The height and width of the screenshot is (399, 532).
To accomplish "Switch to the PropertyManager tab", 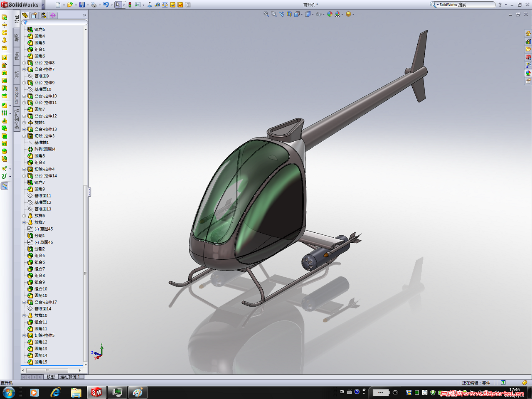I will click(34, 15).
